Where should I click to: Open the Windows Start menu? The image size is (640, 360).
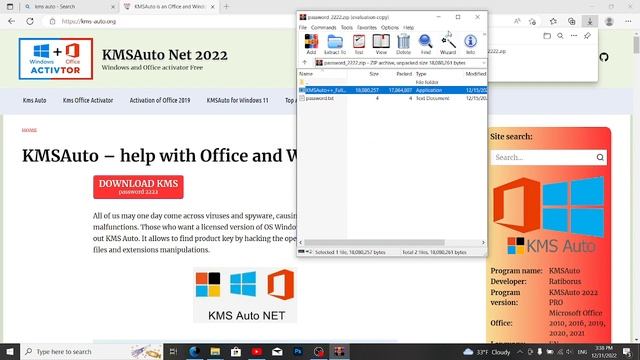(x=10, y=351)
